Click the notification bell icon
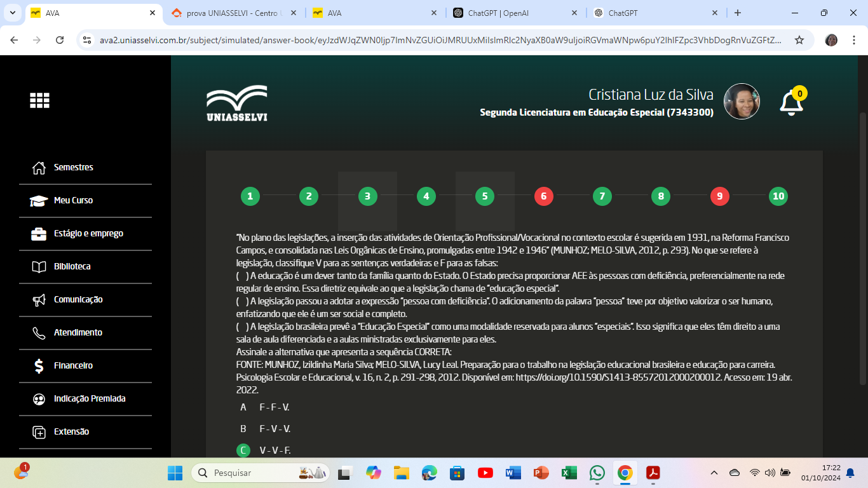 (x=791, y=103)
